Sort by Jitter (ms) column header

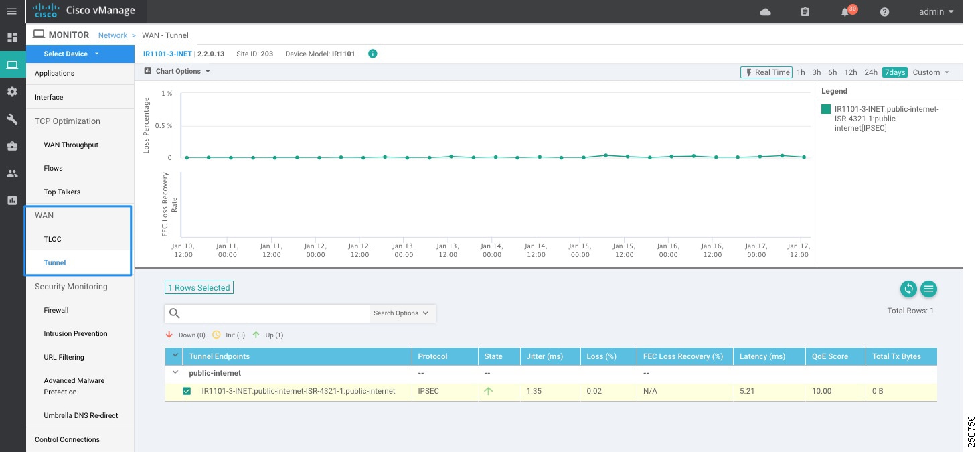pos(550,356)
